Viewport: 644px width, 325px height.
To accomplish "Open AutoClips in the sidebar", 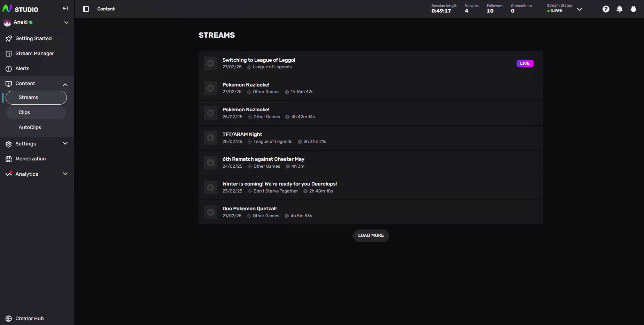I will click(x=30, y=127).
